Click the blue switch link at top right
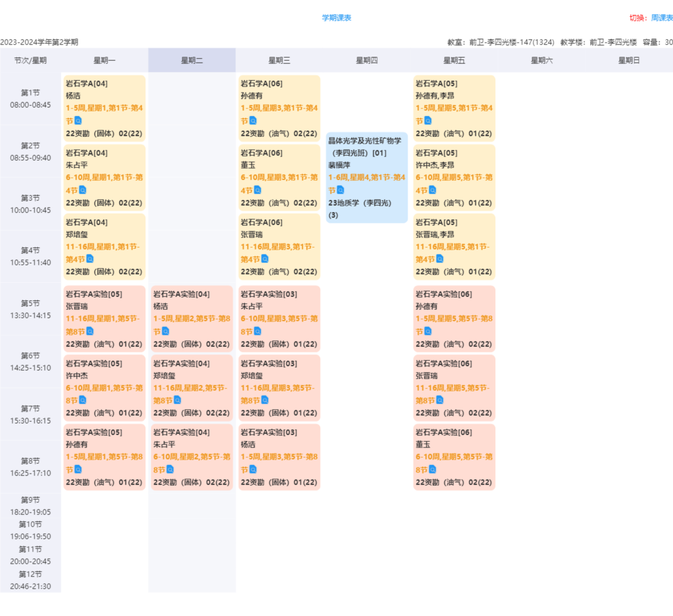Viewport: 673px width, 616px height. (661, 18)
